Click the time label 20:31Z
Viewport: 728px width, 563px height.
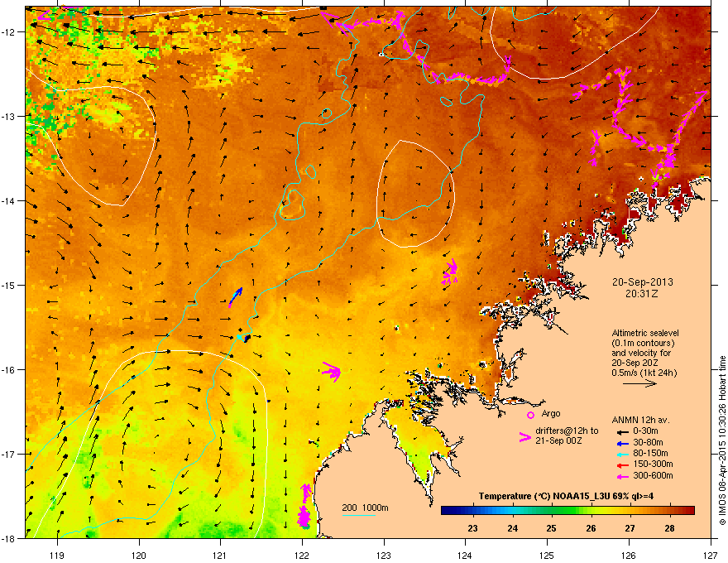(x=642, y=294)
